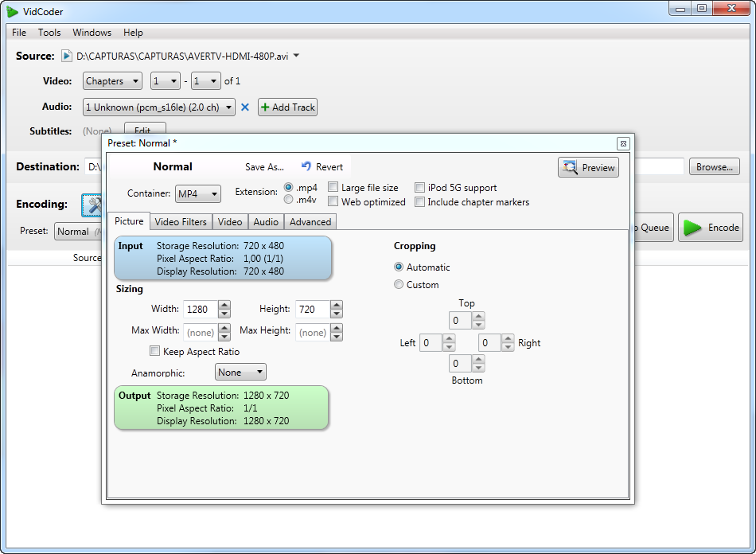Select the Custom cropping radio button
Screen dimensions: 756x554
coord(399,285)
